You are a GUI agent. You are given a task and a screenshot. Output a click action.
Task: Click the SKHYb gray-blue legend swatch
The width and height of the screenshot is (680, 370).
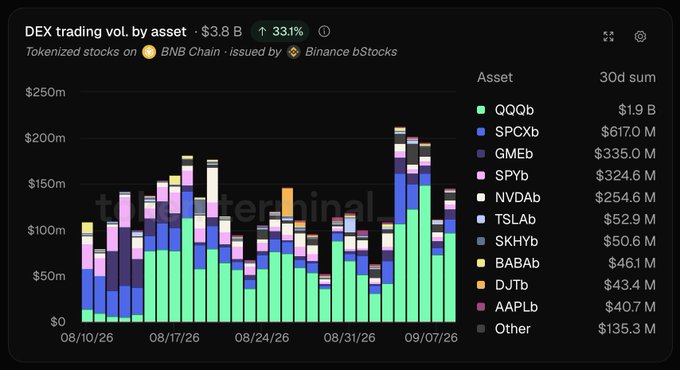pos(481,241)
